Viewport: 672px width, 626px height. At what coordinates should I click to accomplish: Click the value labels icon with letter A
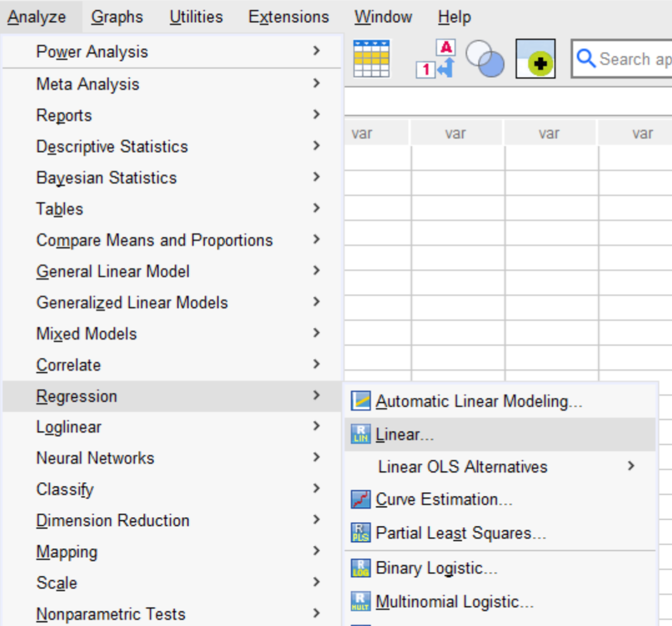[436, 58]
